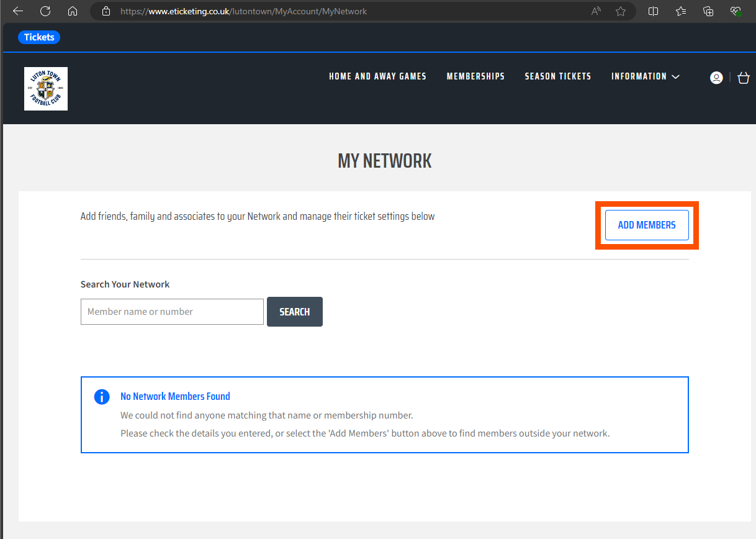Viewport: 756px width, 539px height.
Task: Click the 'Please check the details you entered' line
Action: point(365,433)
